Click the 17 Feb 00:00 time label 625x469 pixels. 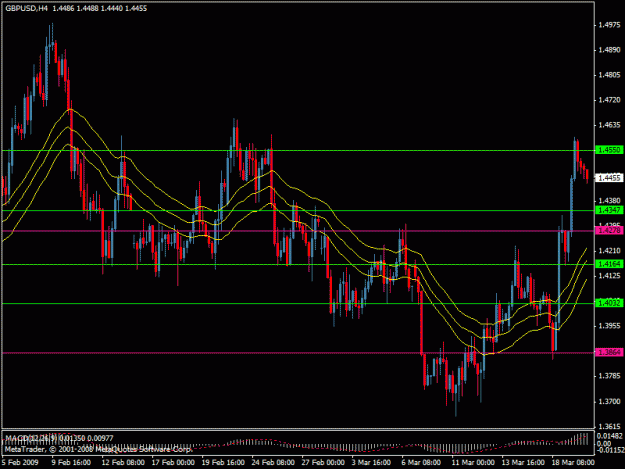tap(173, 462)
